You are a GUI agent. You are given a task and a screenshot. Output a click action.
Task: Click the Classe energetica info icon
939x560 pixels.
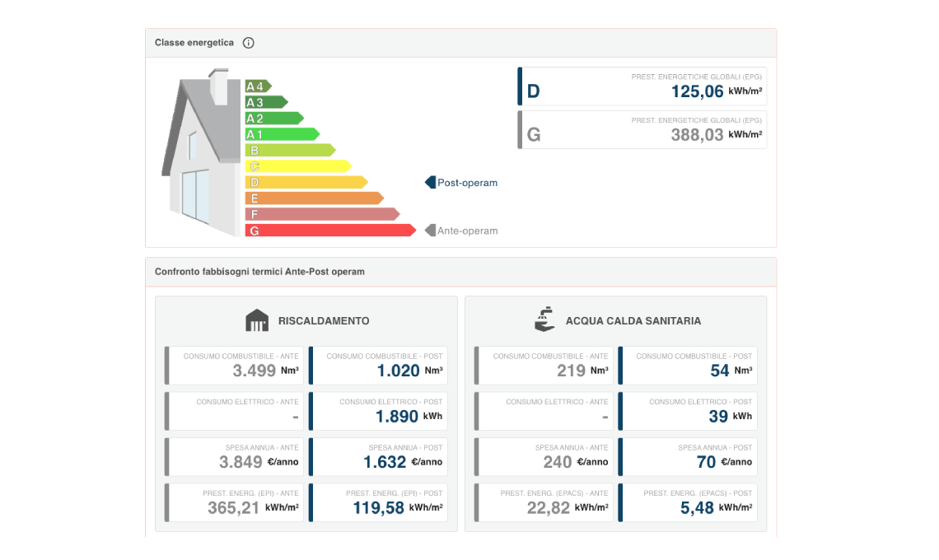click(249, 43)
